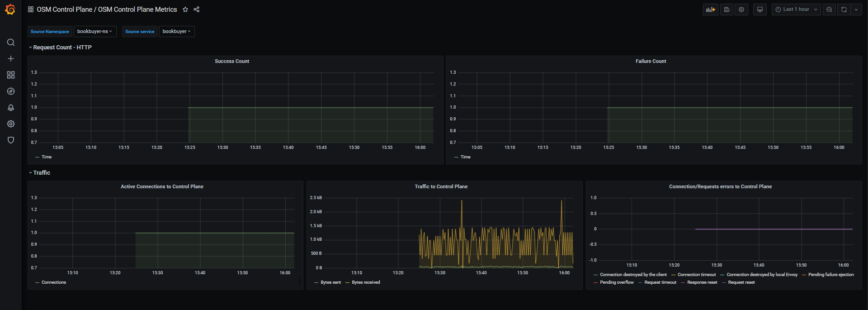
Task: Open the Configuration gear in sidebar
Action: click(x=11, y=124)
